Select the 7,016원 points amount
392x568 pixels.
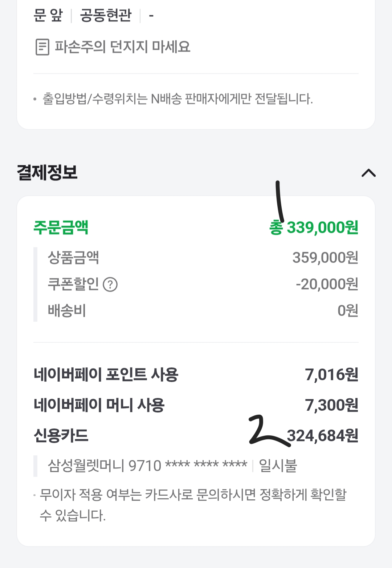tap(332, 375)
